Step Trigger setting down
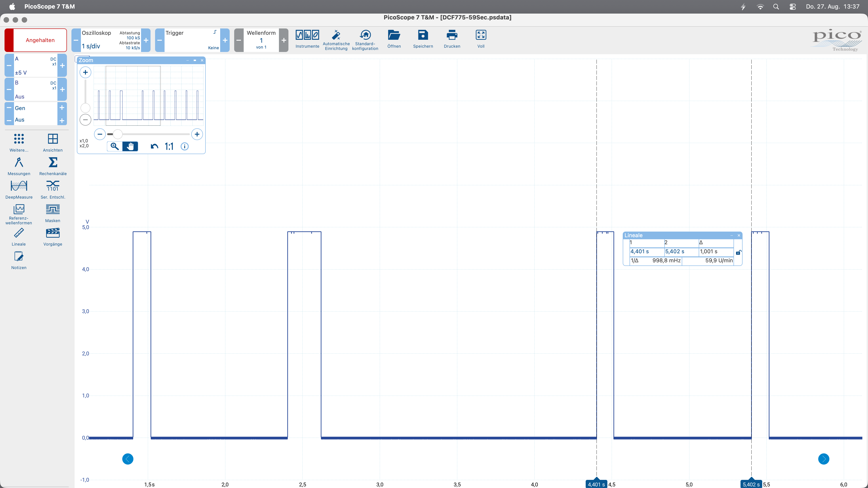The height and width of the screenshot is (488, 868). (x=160, y=40)
